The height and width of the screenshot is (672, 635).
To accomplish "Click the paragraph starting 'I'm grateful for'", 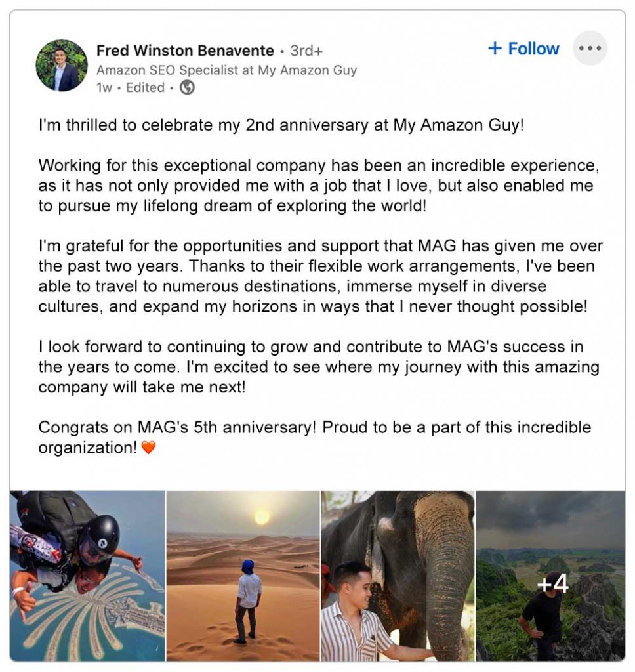I will (x=319, y=276).
